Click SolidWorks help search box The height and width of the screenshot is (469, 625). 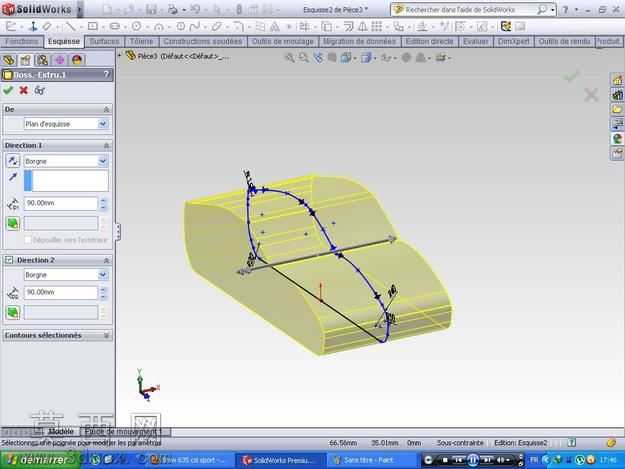coord(473,10)
